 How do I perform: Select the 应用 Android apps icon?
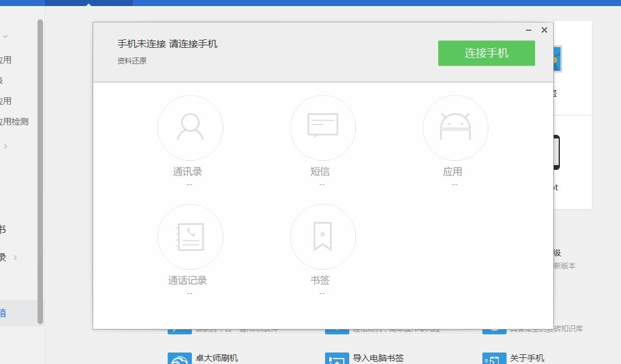click(x=455, y=128)
